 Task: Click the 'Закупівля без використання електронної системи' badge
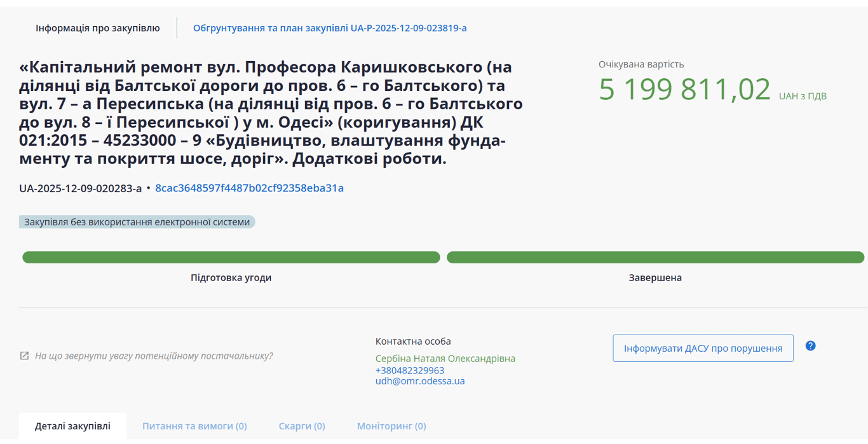click(x=137, y=221)
